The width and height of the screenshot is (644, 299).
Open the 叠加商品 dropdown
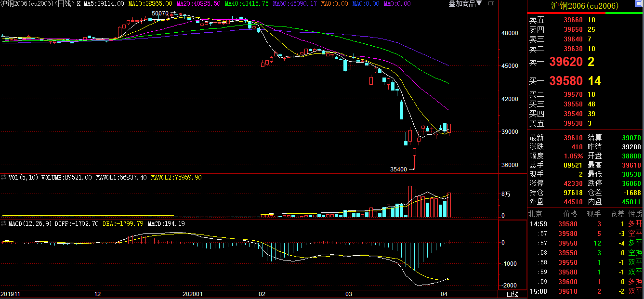pos(465,4)
